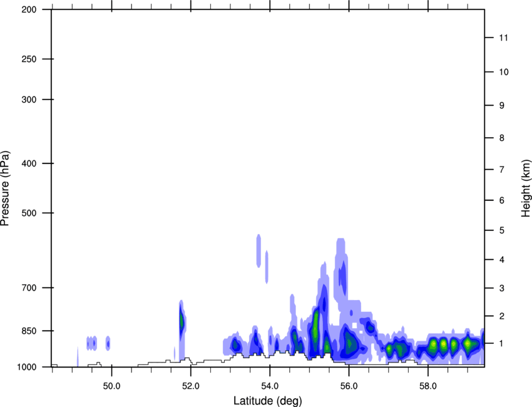Click the 54.0 latitude tick label
This screenshot has width=532, height=407.
click(x=270, y=386)
